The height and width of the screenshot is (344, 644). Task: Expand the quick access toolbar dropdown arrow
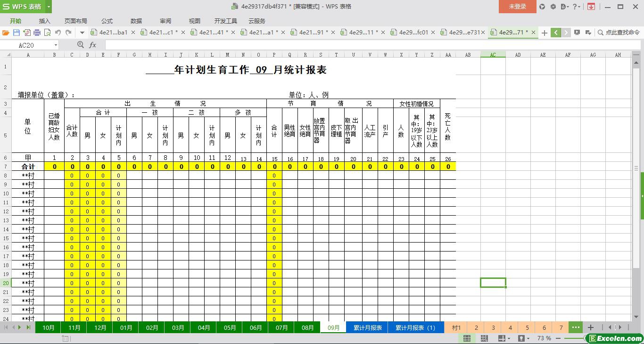82,33
